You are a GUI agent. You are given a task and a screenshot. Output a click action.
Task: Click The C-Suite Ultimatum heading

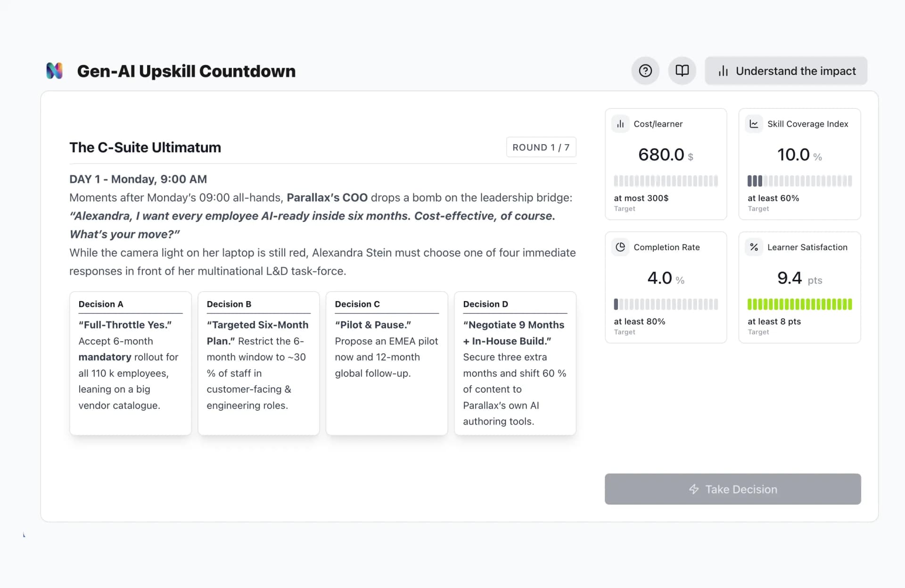click(x=145, y=147)
